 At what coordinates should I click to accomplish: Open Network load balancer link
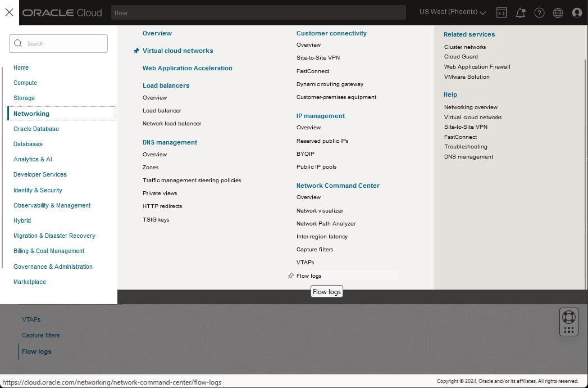[172, 123]
